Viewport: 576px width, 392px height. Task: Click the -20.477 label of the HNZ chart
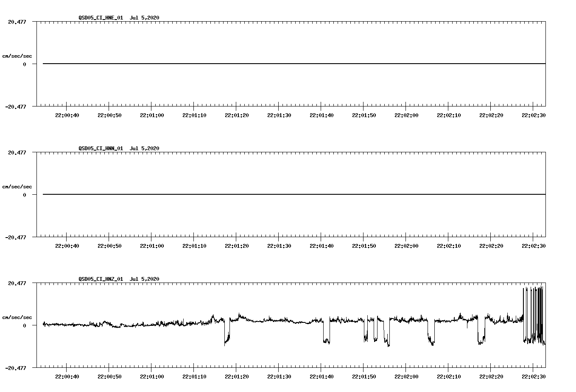click(x=15, y=368)
